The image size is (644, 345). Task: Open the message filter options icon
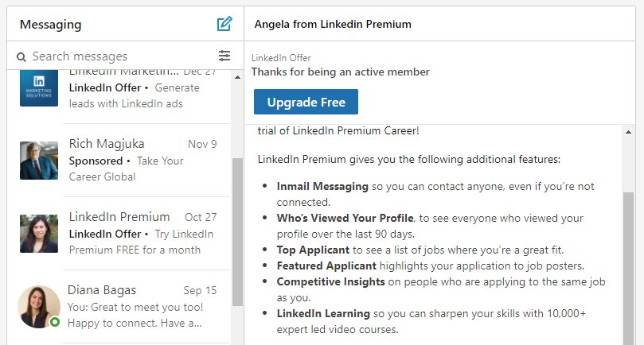coord(224,56)
